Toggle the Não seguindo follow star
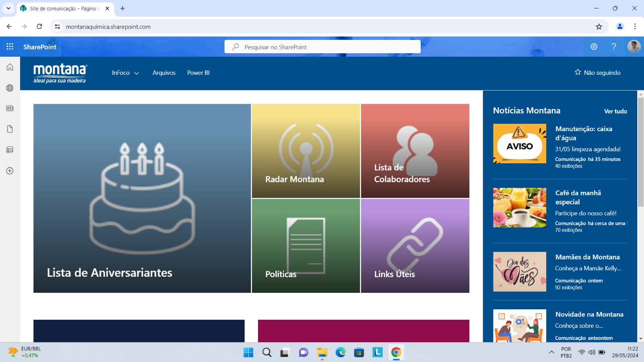644x362 pixels. (578, 72)
